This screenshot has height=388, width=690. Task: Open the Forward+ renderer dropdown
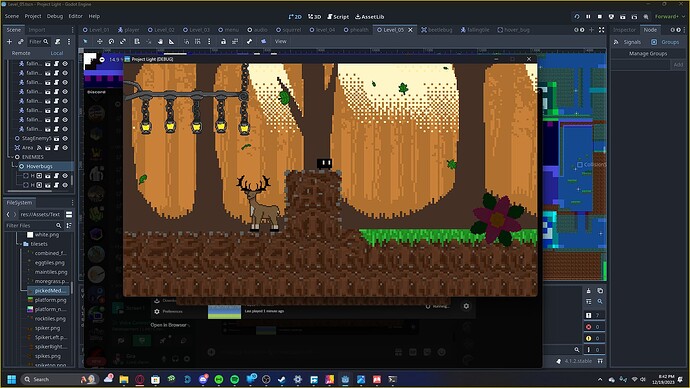point(670,17)
